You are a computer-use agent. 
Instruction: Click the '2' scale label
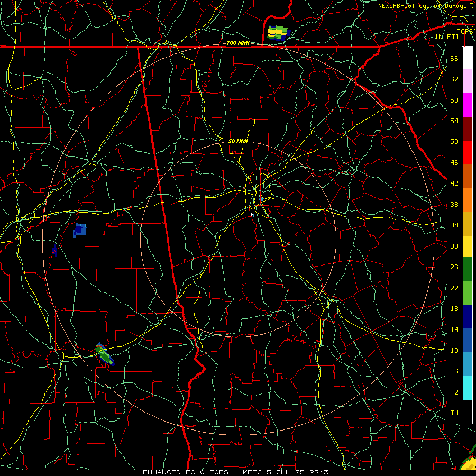456,392
